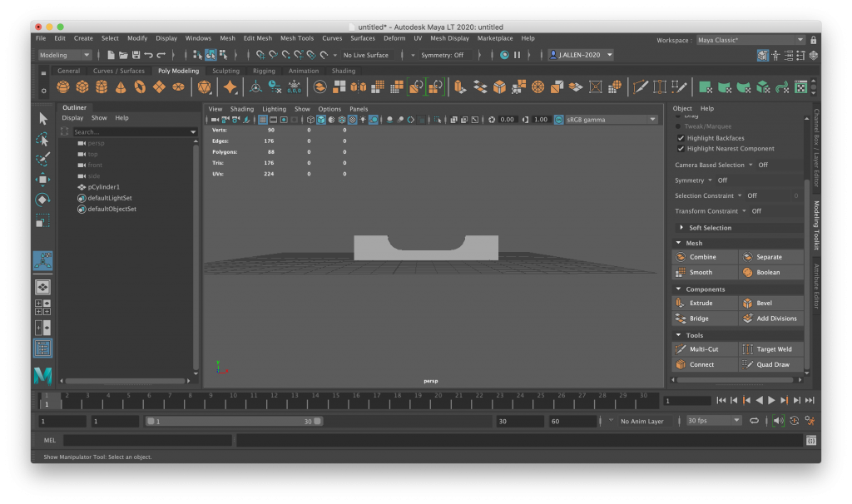Click the Combine button
852x504 pixels.
[704, 257]
